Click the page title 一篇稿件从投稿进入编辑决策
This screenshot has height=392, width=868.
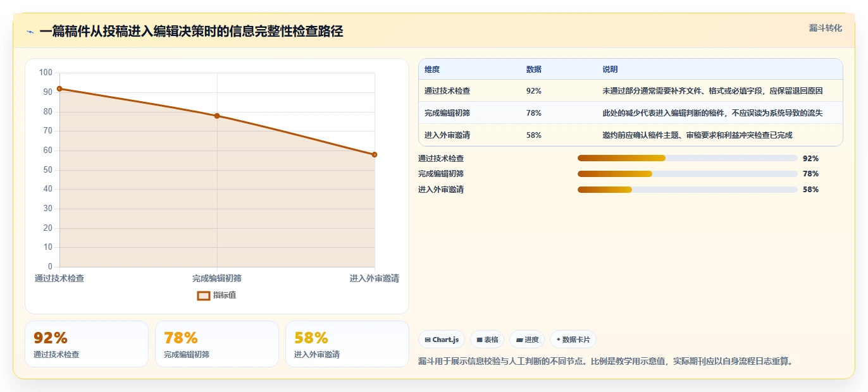[191, 32]
